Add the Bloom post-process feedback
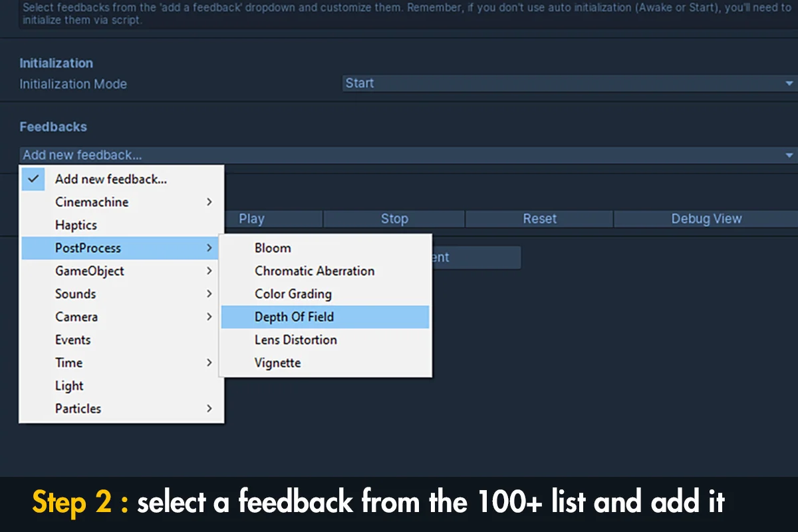The width and height of the screenshot is (798, 532). coord(273,248)
